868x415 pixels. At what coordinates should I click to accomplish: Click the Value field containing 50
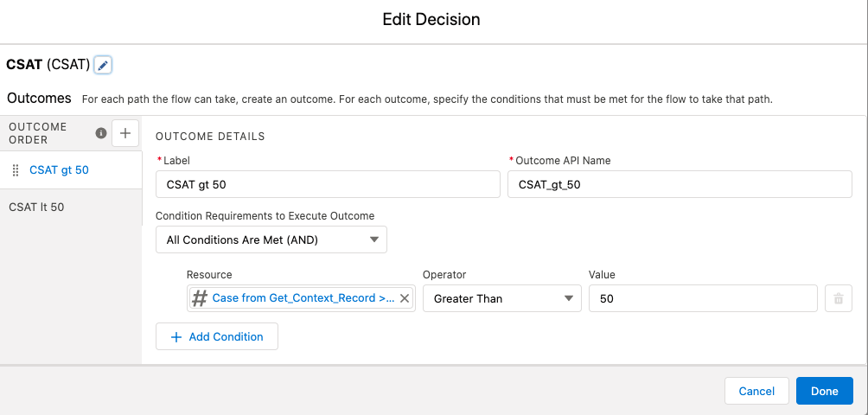(702, 298)
